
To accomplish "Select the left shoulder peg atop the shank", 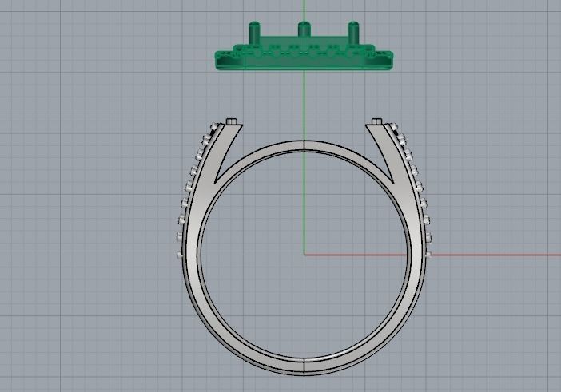I will click(232, 121).
